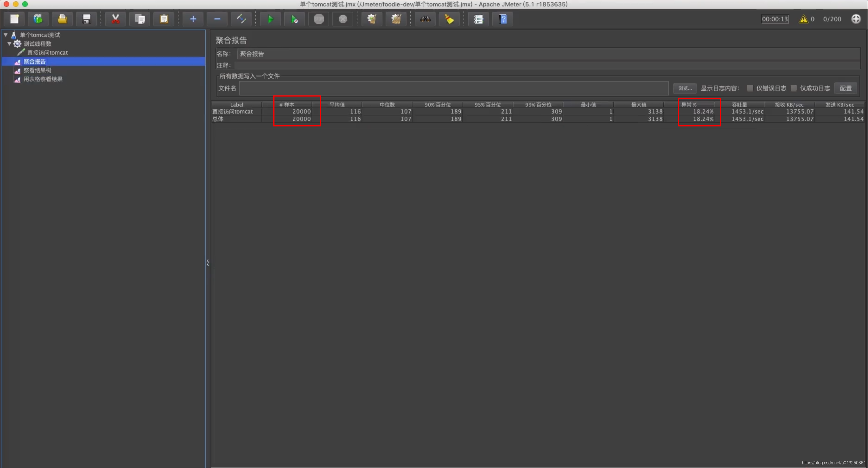Open the 察看结果树 listener

click(x=38, y=70)
